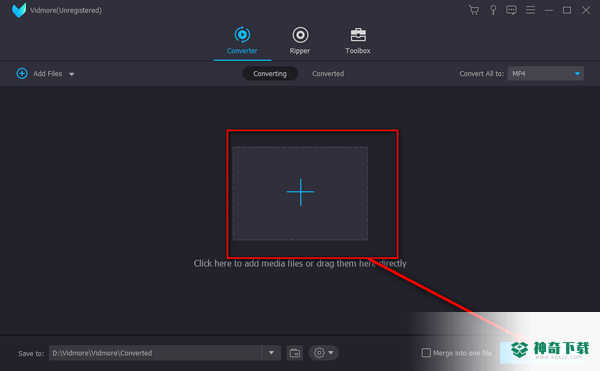Switch to the Toolbox tab
Viewport: 600px width, 371px height.
pos(358,41)
